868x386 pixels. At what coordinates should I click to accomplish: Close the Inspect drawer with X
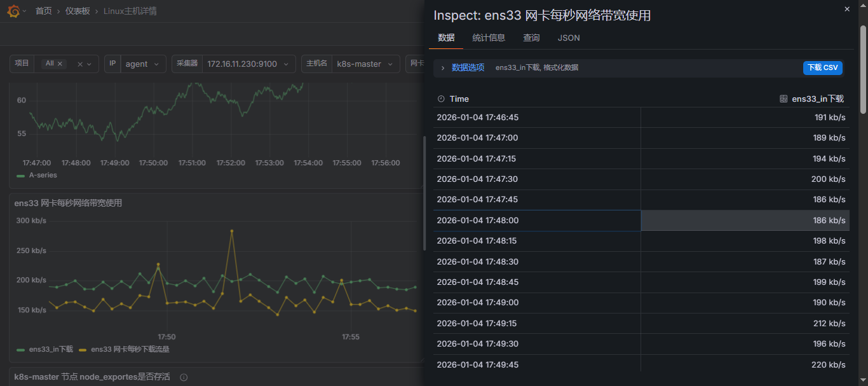(846, 9)
